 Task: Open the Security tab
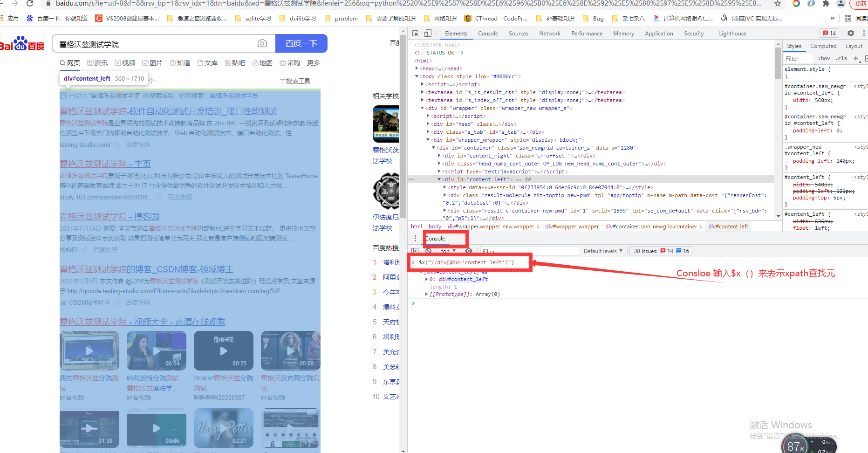(694, 34)
